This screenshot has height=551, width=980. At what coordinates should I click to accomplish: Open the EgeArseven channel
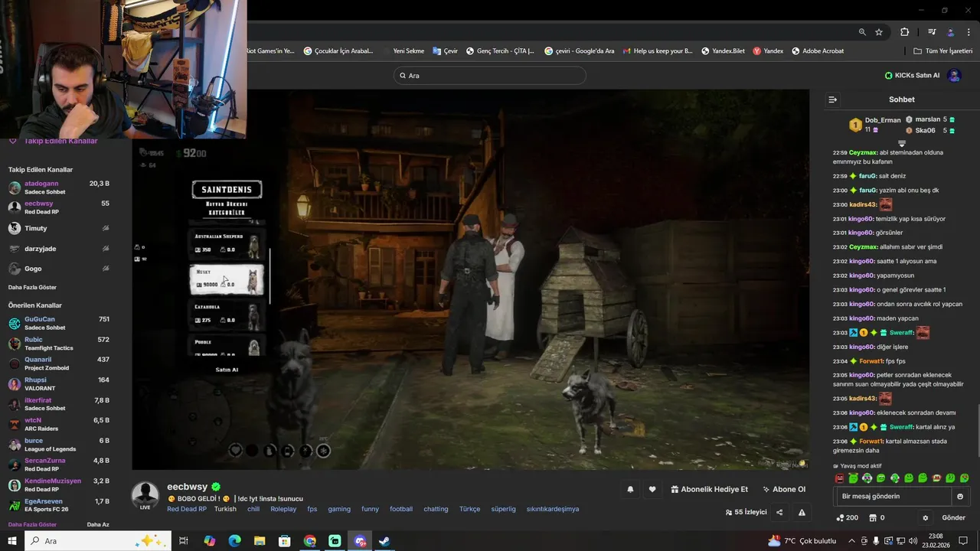[59, 505]
